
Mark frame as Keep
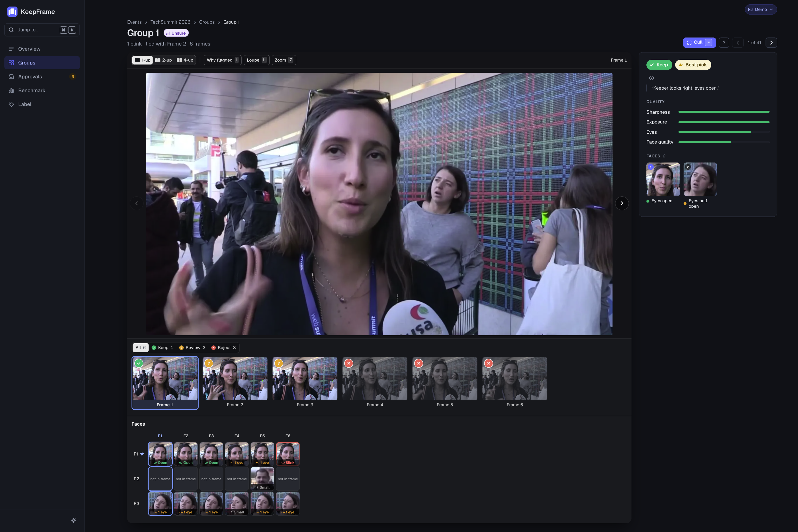coord(659,65)
